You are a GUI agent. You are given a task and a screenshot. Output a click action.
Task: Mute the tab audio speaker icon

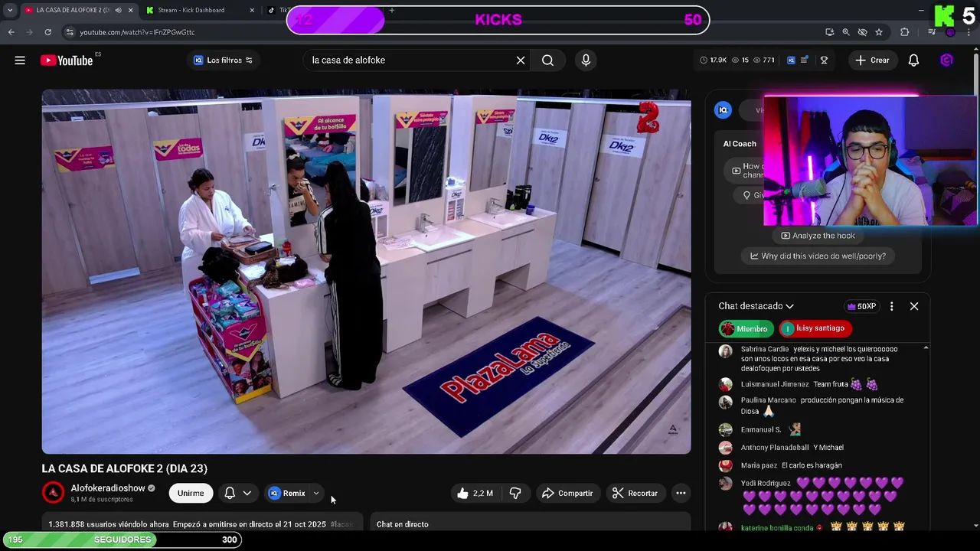pos(118,10)
